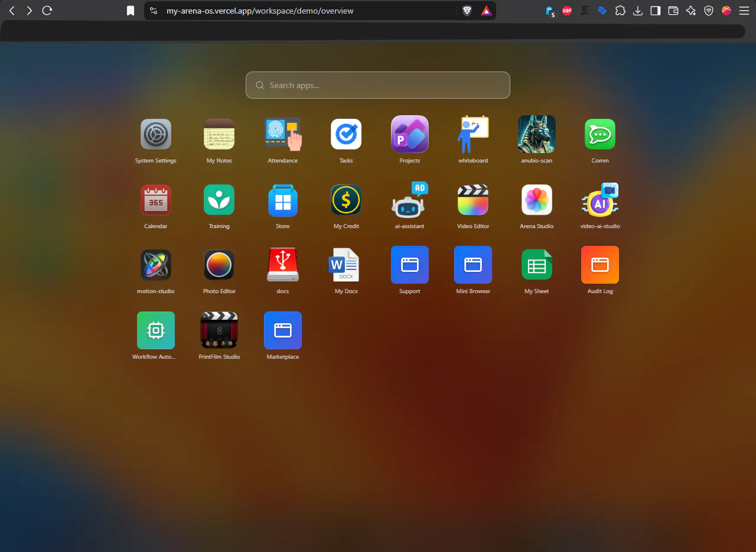Open the My Credit app
The image size is (756, 552).
tap(346, 200)
